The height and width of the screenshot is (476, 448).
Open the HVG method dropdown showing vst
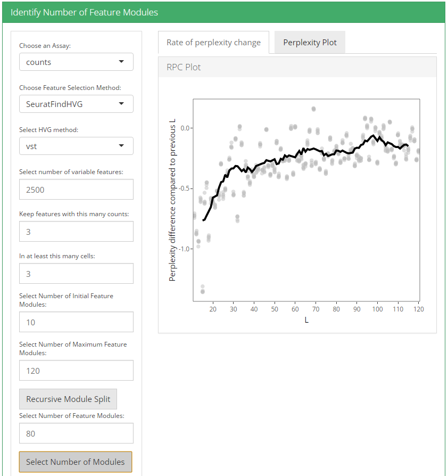tap(76, 146)
